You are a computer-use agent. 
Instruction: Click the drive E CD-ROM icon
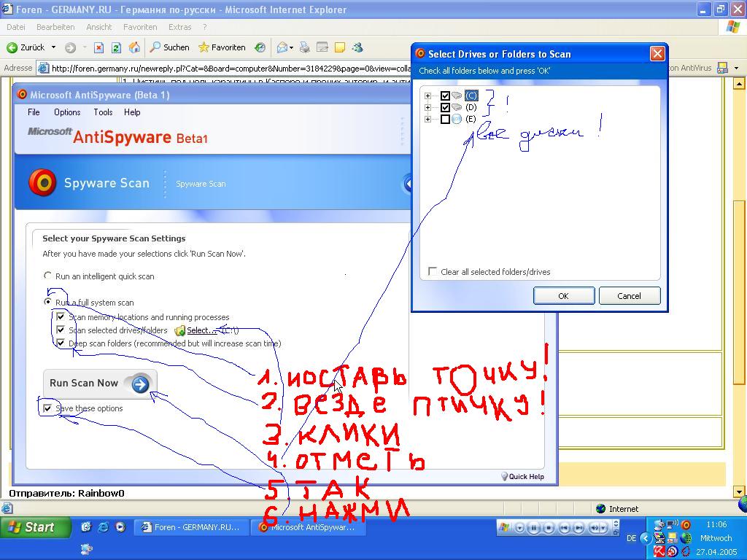pyautogui.click(x=457, y=119)
